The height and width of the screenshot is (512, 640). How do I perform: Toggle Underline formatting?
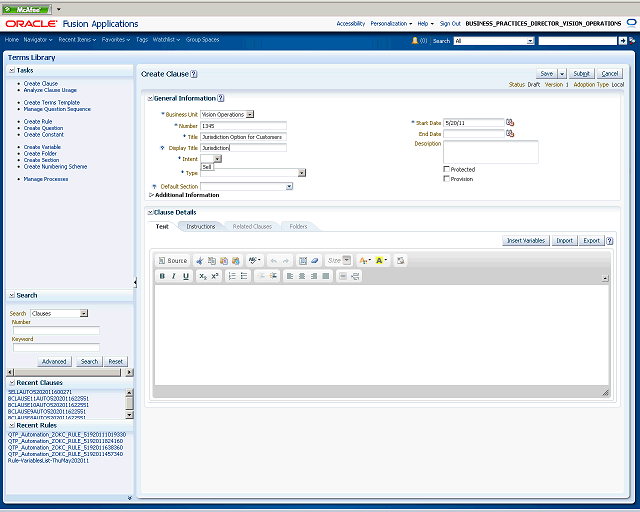pos(186,276)
